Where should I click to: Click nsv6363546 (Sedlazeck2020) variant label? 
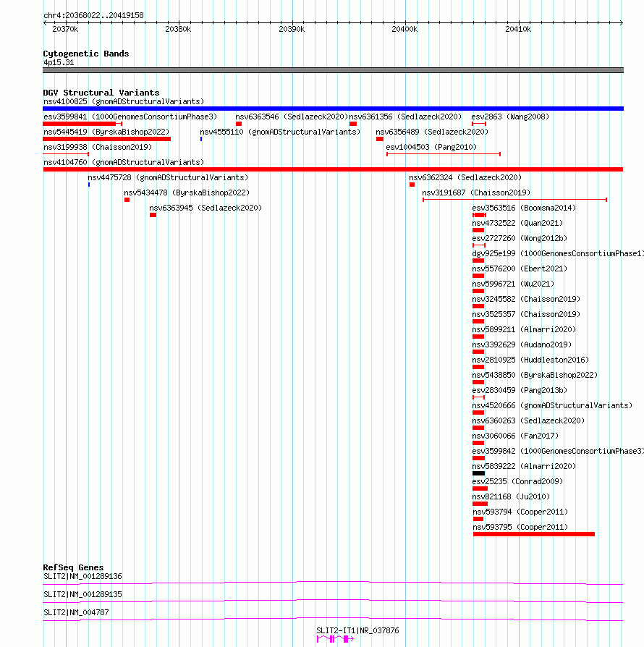click(292, 117)
